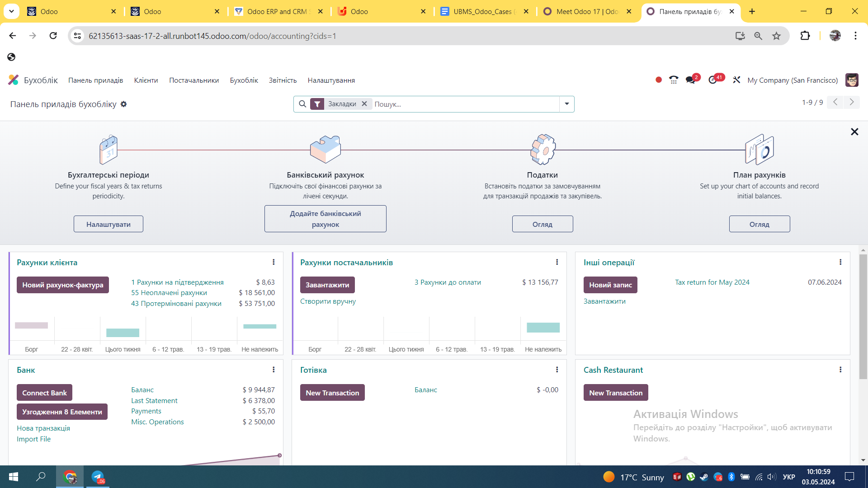This screenshot has height=488, width=868.
Task: Open Рахунки клієнта card options menu
Action: point(274,262)
